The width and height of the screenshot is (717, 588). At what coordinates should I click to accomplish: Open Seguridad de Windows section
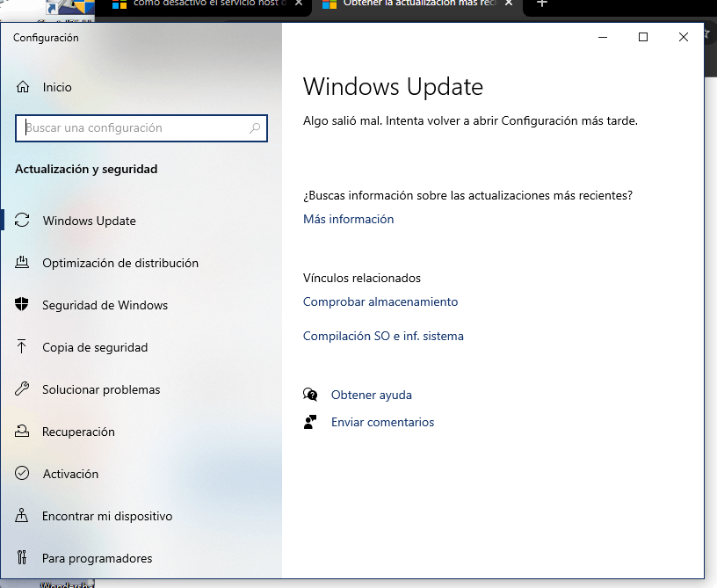105,305
